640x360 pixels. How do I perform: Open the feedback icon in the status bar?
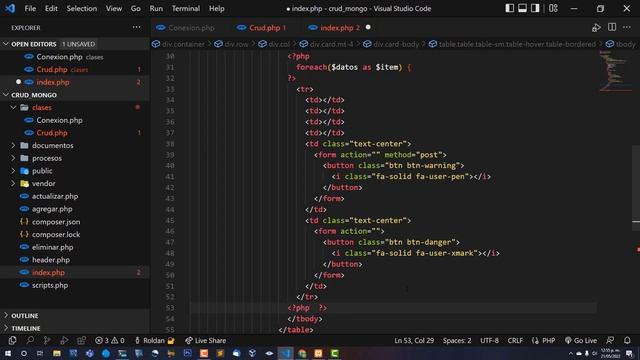pyautogui.click(x=610, y=340)
